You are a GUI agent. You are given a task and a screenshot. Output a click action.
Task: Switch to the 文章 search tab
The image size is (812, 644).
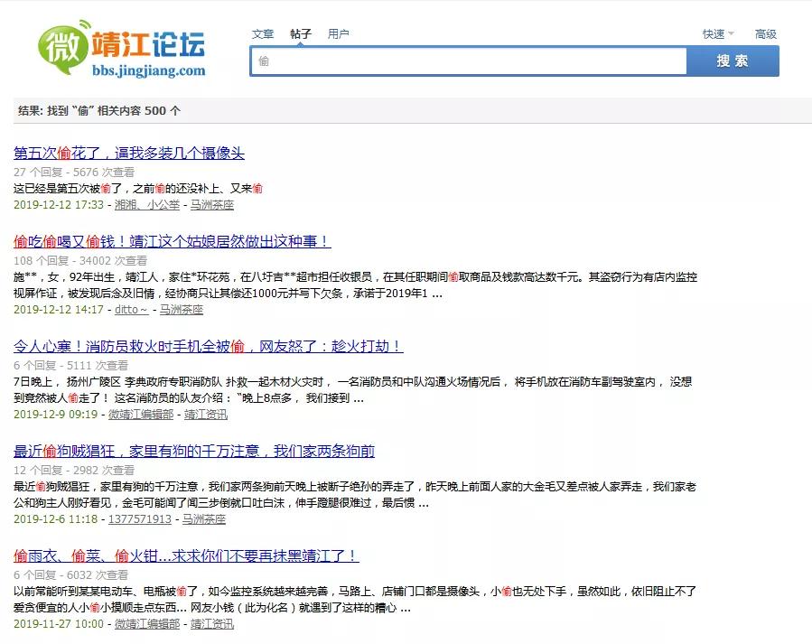263,33
